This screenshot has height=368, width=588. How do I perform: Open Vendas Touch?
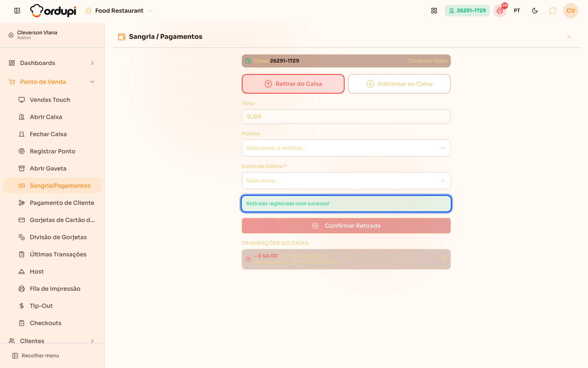point(52,100)
